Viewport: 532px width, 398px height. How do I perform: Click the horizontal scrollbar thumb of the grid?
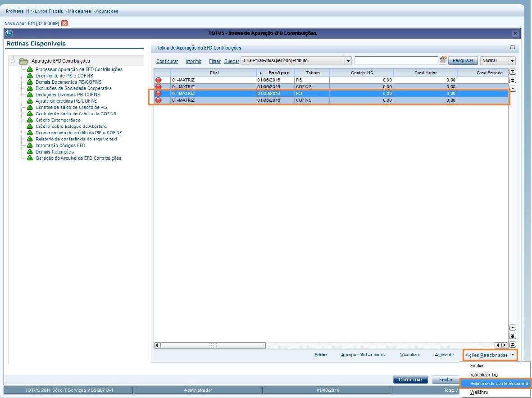coord(213,345)
